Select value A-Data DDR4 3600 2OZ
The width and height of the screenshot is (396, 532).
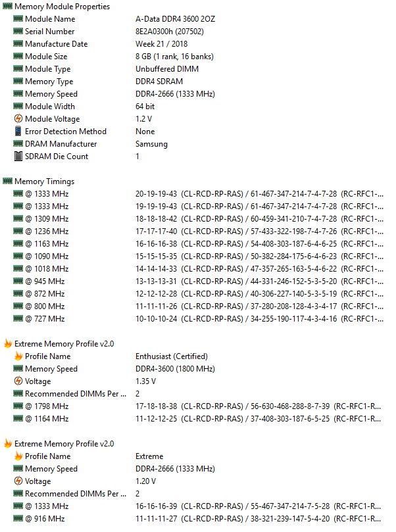pyautogui.click(x=176, y=19)
